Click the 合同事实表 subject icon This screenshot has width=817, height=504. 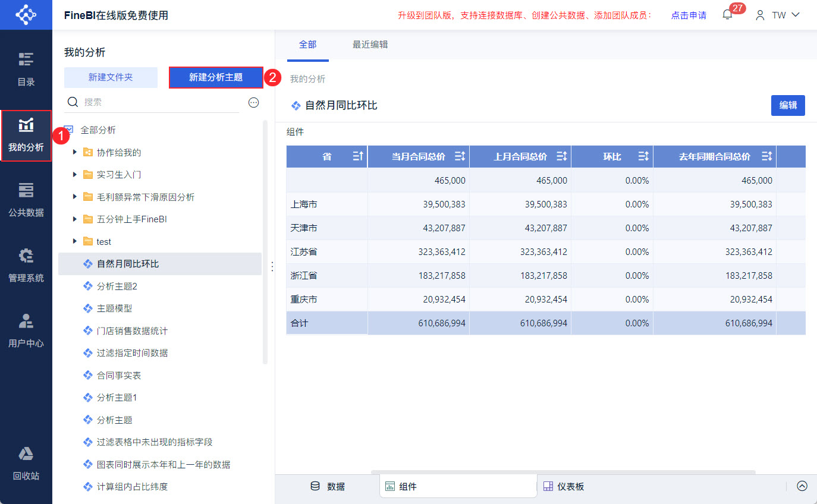click(x=87, y=376)
